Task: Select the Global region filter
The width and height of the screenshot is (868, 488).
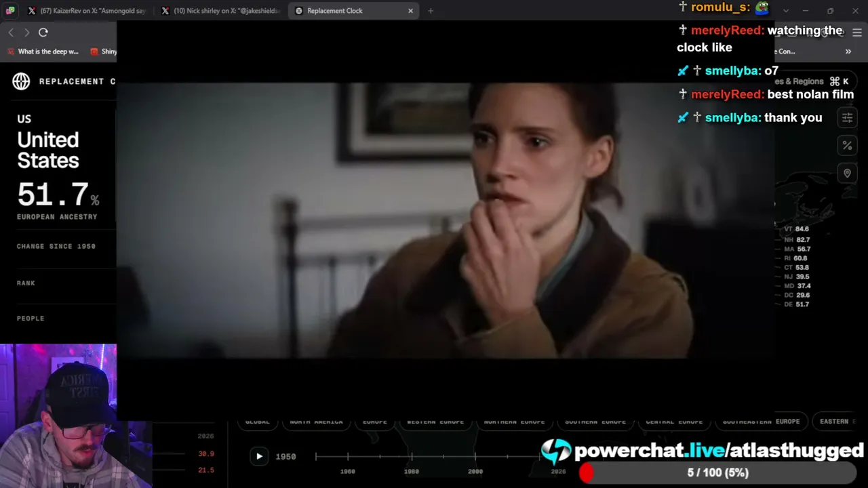Action: click(x=258, y=422)
